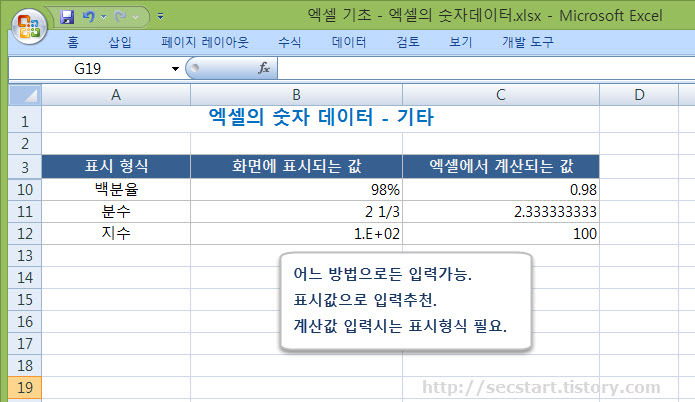Open the round Office button menu
695x402 pixels.
[x=29, y=26]
